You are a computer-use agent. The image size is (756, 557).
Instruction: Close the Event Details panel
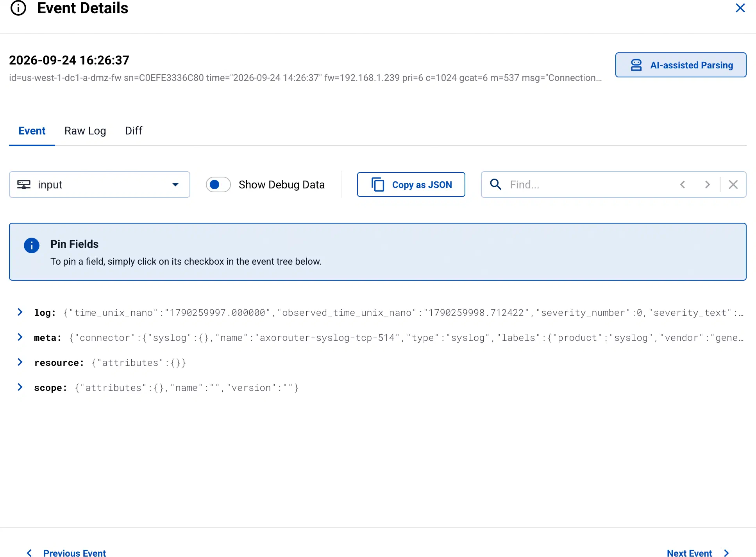(740, 8)
